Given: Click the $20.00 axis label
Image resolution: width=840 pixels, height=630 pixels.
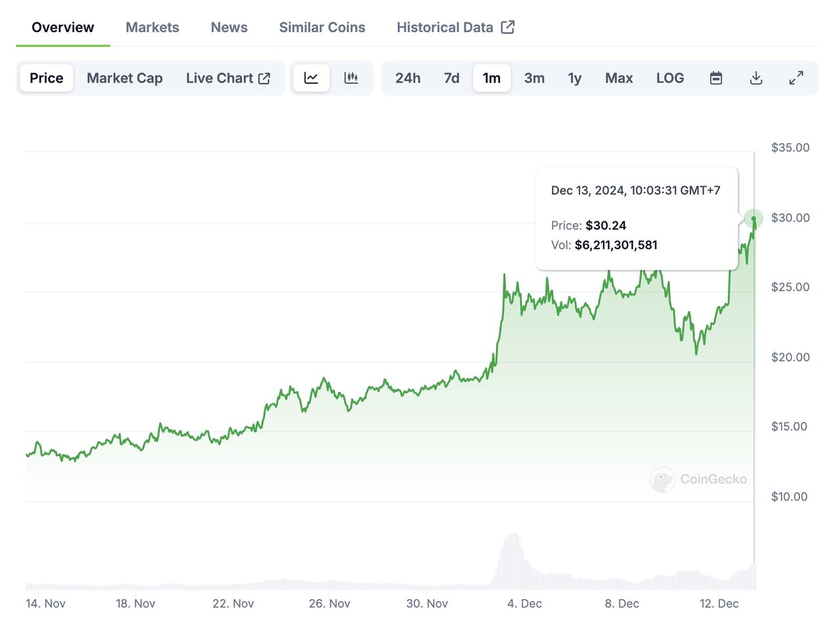Looking at the screenshot, I should [x=790, y=358].
